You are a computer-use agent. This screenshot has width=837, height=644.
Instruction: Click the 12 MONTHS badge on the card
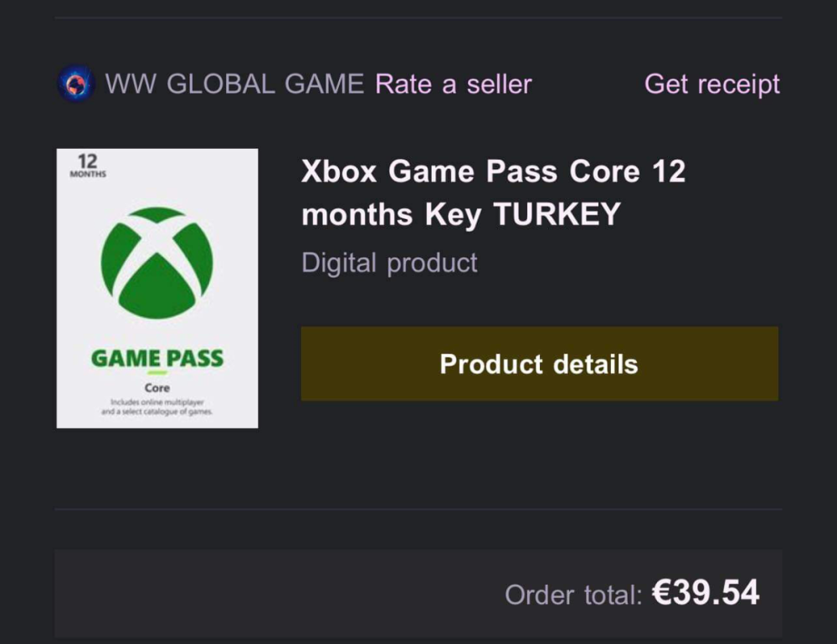click(87, 165)
